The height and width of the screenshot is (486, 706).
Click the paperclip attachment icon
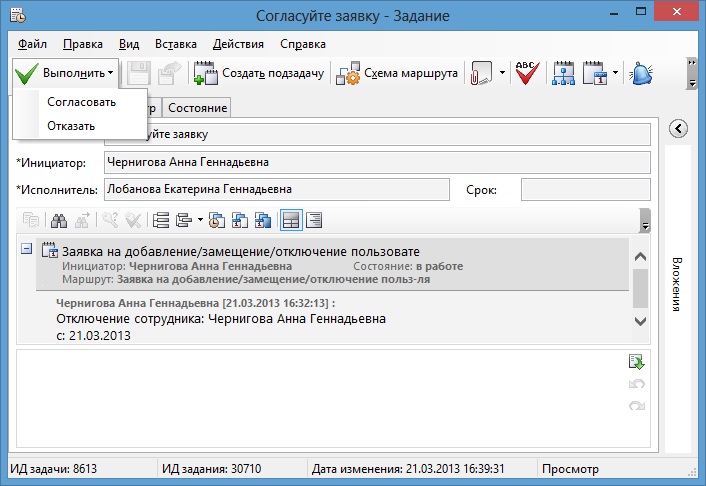pyautogui.click(x=482, y=73)
